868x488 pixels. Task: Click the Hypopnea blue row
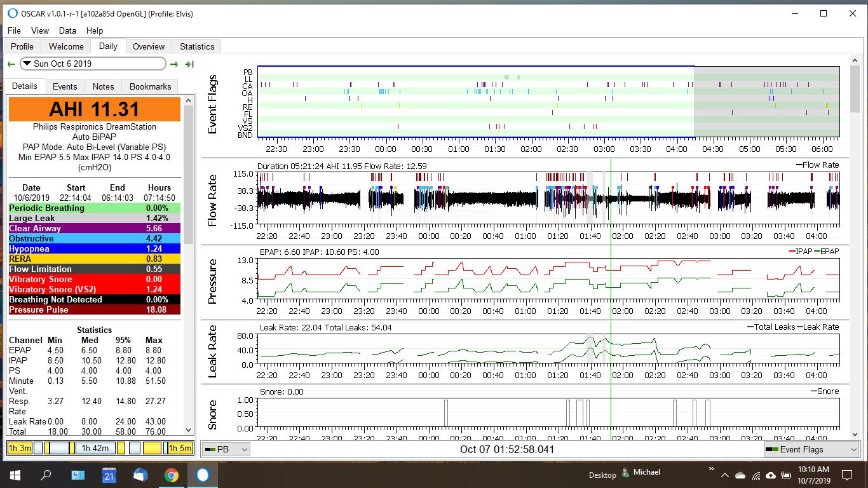pyautogui.click(x=95, y=248)
